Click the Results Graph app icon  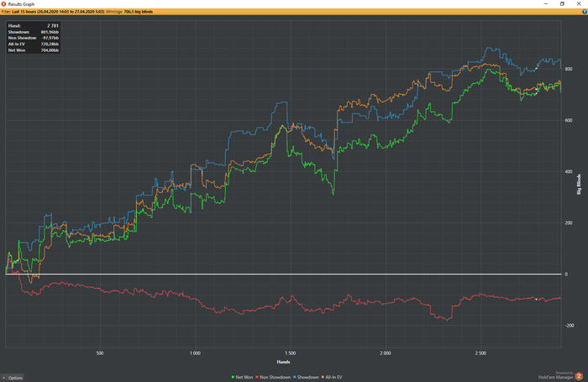click(x=3, y=3)
